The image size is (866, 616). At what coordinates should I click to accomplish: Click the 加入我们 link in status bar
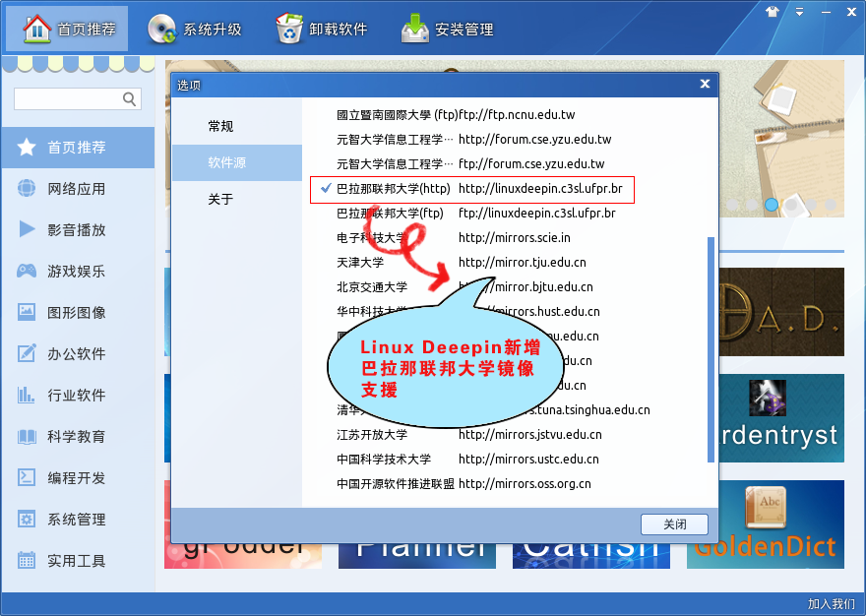tap(832, 604)
